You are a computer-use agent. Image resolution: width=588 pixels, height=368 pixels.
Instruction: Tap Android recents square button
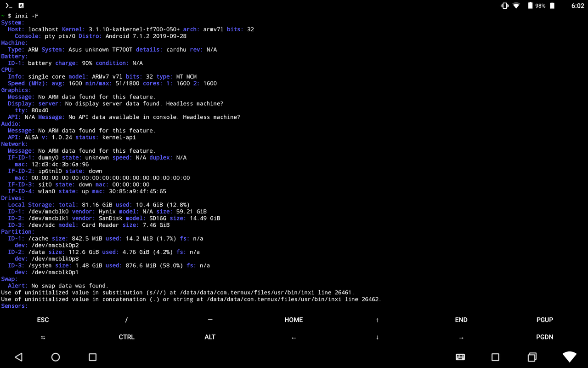[x=92, y=357]
